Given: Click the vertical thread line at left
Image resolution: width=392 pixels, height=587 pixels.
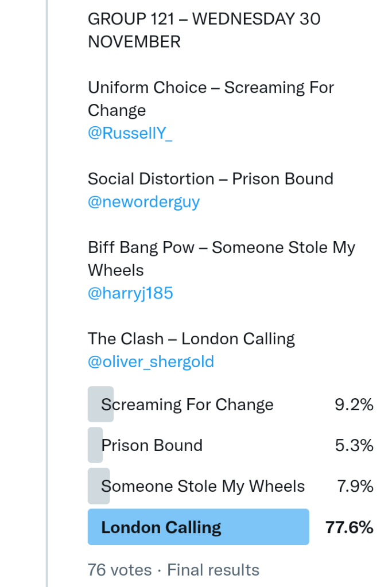Looking at the screenshot, I should click(x=48, y=287).
